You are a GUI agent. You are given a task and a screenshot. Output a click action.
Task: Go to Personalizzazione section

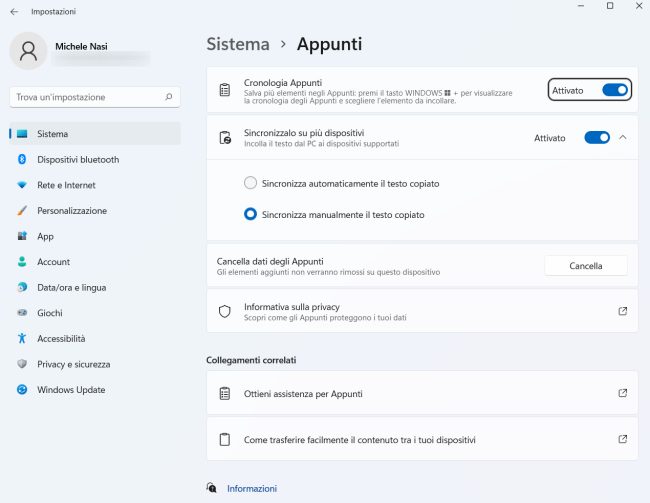click(x=71, y=211)
